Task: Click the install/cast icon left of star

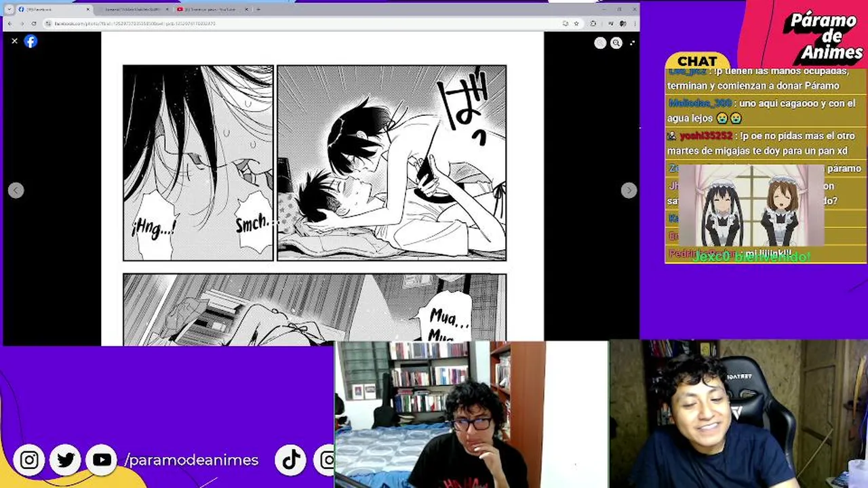Action: 566,23
